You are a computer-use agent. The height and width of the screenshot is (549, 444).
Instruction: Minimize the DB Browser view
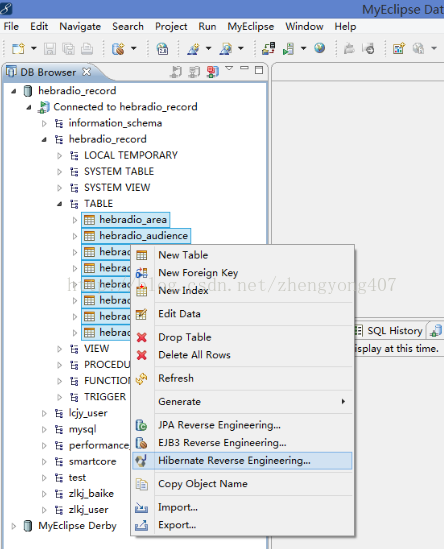244,68
